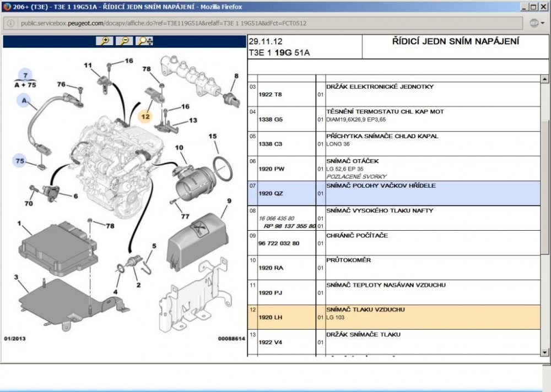Viewport: 551px width, 392px height.
Task: Click the zoom out magnifier icon
Action: coord(125,41)
